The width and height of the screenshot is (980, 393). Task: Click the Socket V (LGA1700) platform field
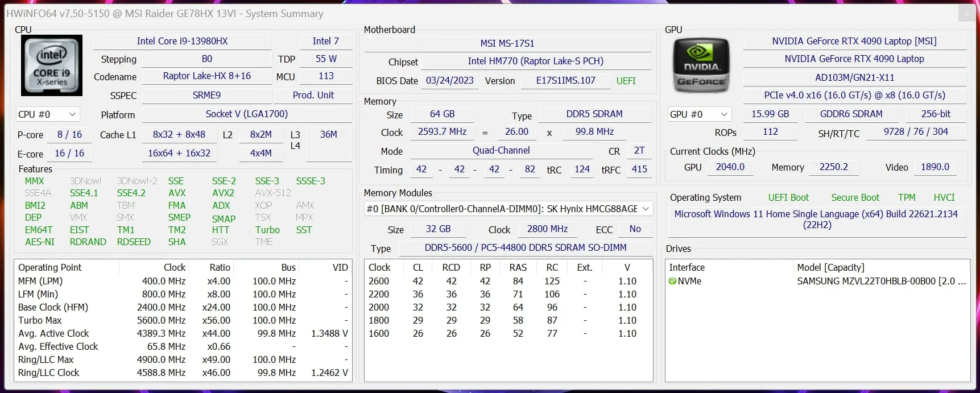point(247,114)
